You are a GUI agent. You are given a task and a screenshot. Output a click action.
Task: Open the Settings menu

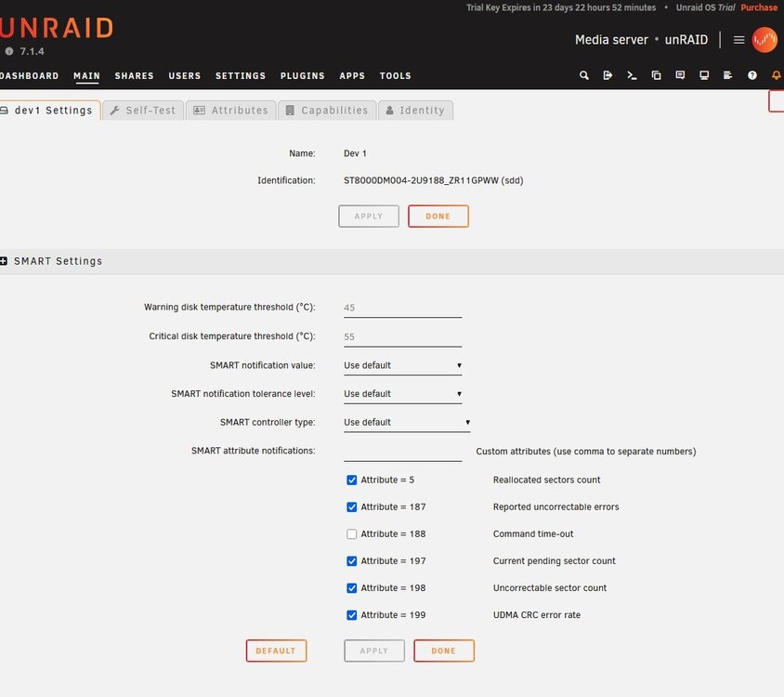coord(241,76)
